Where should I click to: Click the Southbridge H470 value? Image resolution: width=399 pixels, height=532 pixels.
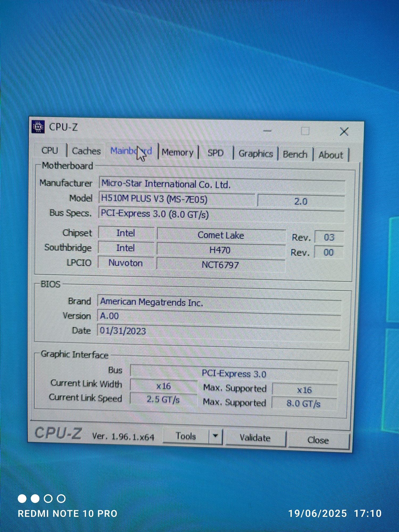click(220, 250)
